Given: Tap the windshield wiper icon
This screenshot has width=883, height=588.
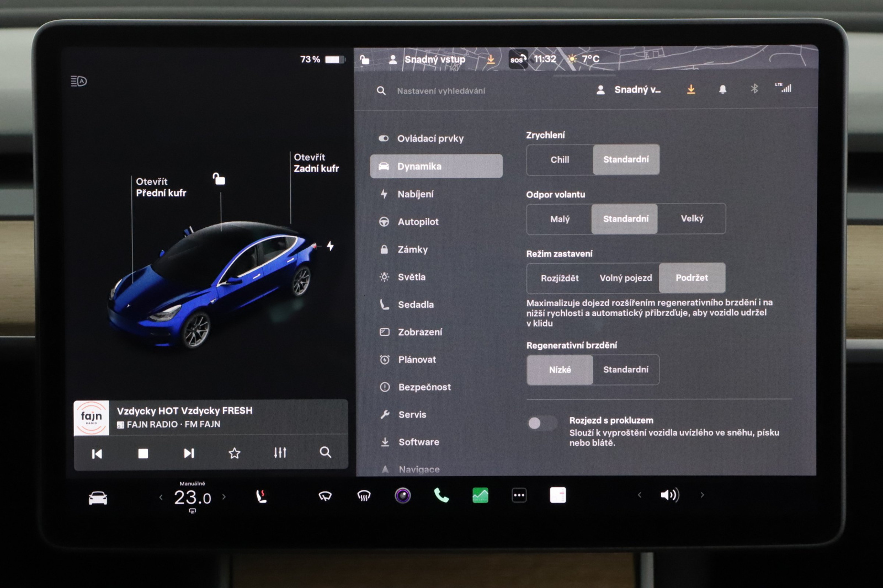Looking at the screenshot, I should click(325, 496).
